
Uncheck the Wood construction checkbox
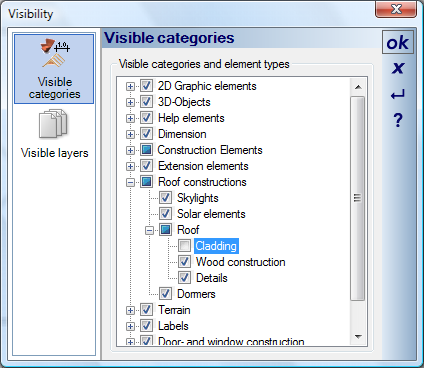coord(184,262)
